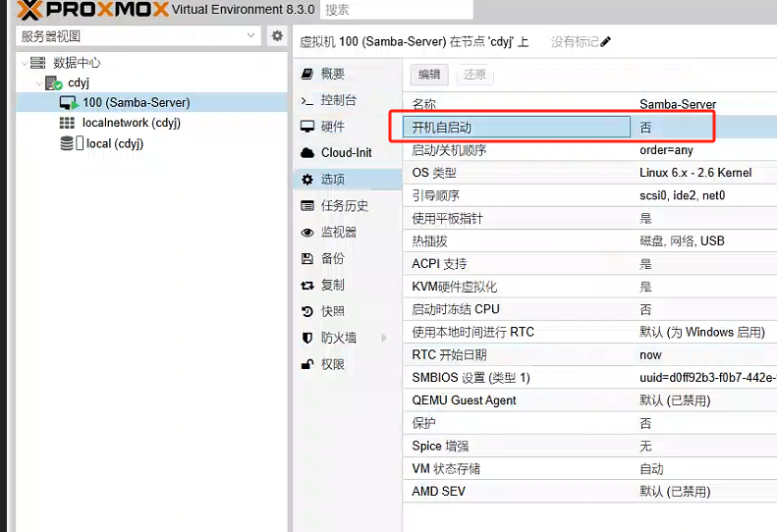Viewport: 777px width, 532px height.
Task: Click the gear settings icon beside view selector
Action: tap(277, 35)
